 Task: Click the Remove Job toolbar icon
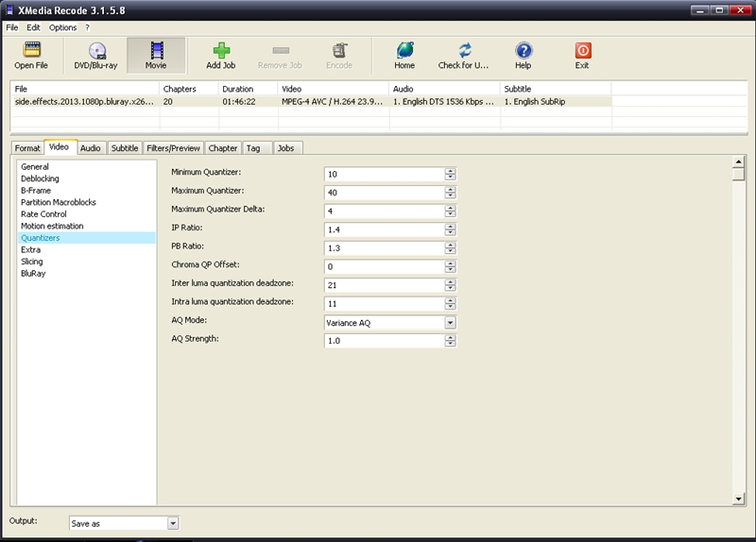(x=281, y=50)
